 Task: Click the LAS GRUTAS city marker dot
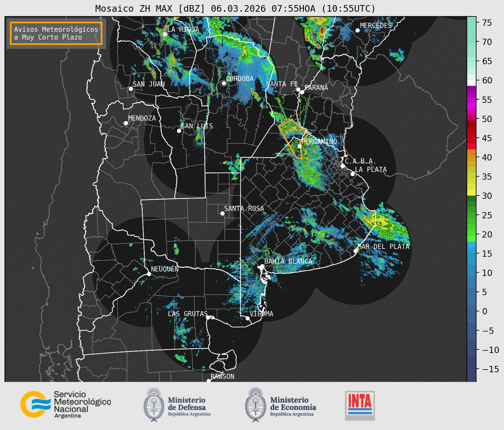point(208,318)
